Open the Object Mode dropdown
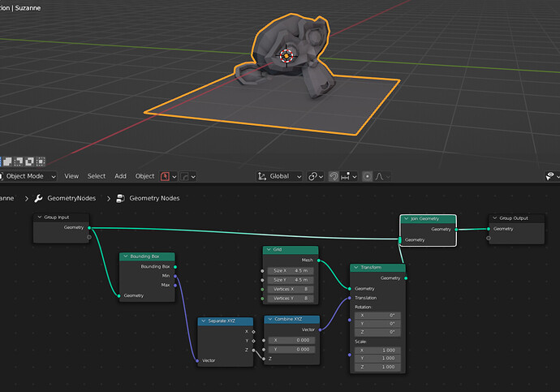 click(28, 176)
